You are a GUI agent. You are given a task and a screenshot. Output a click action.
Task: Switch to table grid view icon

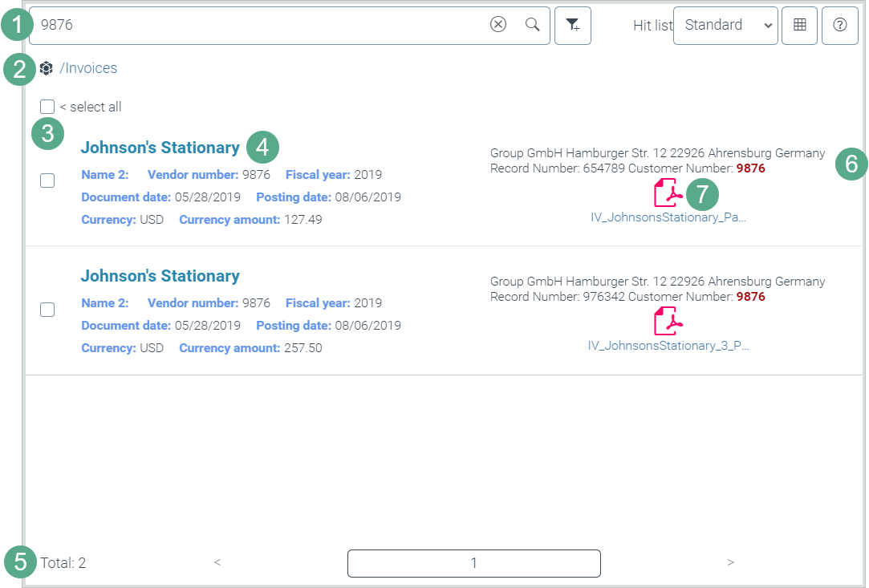(x=799, y=26)
